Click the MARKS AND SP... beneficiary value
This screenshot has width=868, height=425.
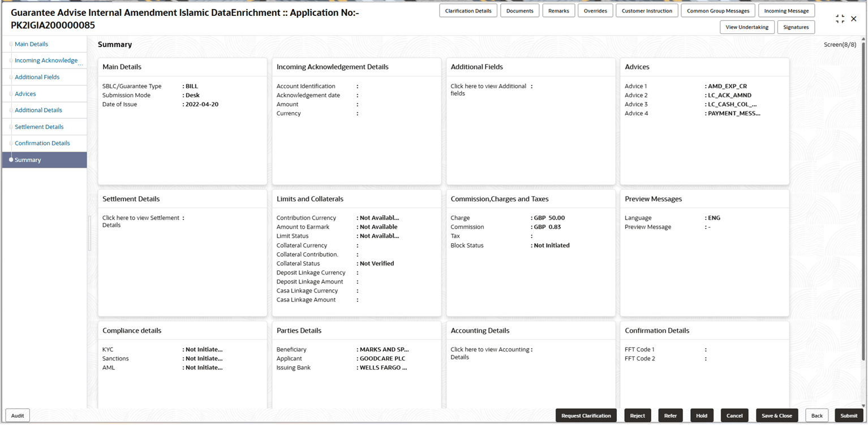pos(384,350)
